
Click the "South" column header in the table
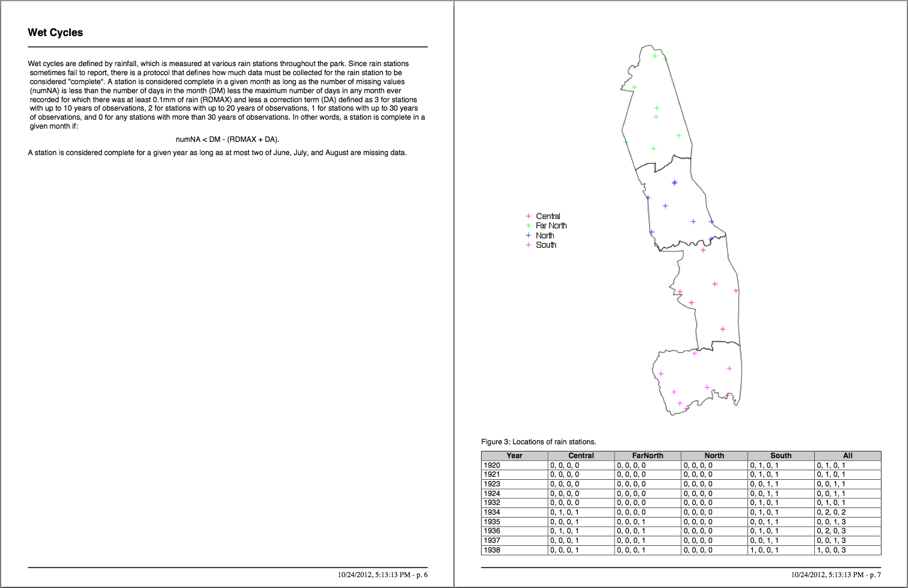click(x=781, y=456)
